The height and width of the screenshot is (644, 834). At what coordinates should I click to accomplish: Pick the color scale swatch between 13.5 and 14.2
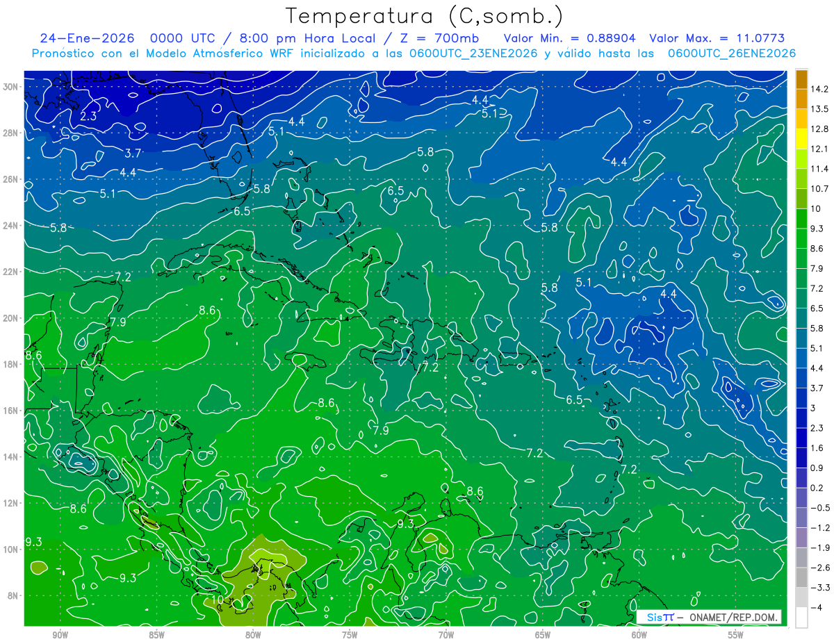(x=801, y=99)
